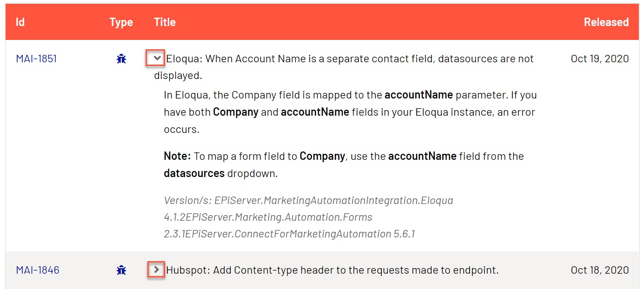This screenshot has width=644, height=289.
Task: Open the MAI-1846 issue link
Action: point(38,270)
